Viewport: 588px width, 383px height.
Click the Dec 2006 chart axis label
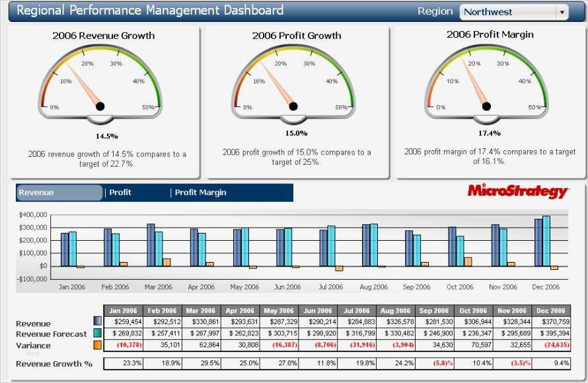click(546, 287)
